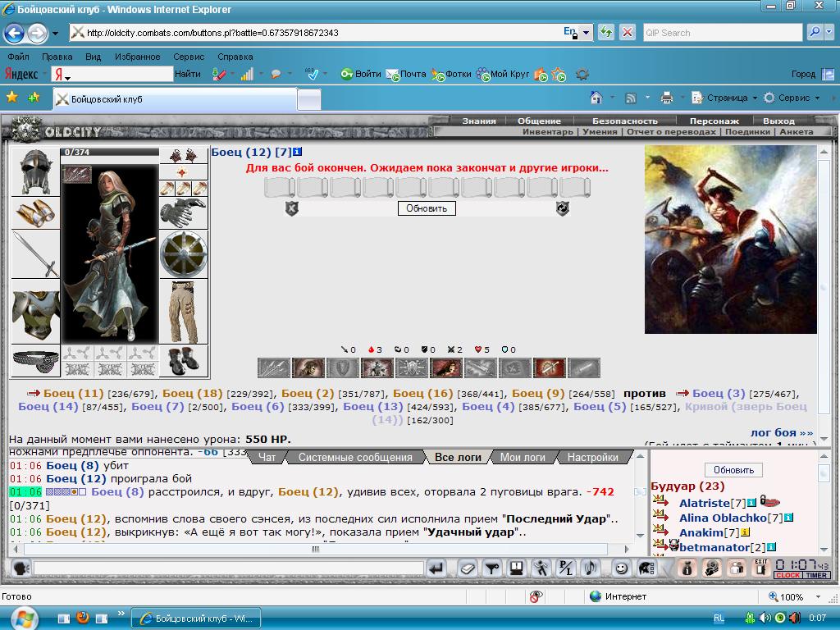Click the chat filter funnel icon

pyautogui.click(x=492, y=568)
